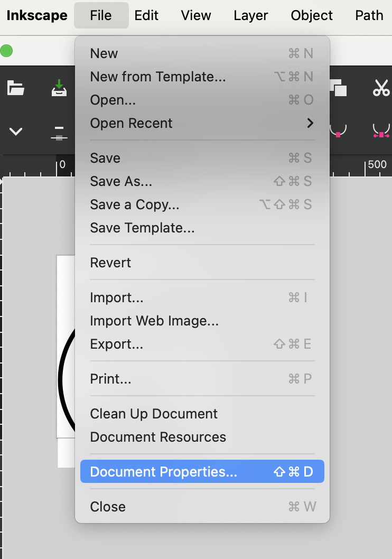Open the Inkscape application menu
The width and height of the screenshot is (392, 559).
point(36,15)
